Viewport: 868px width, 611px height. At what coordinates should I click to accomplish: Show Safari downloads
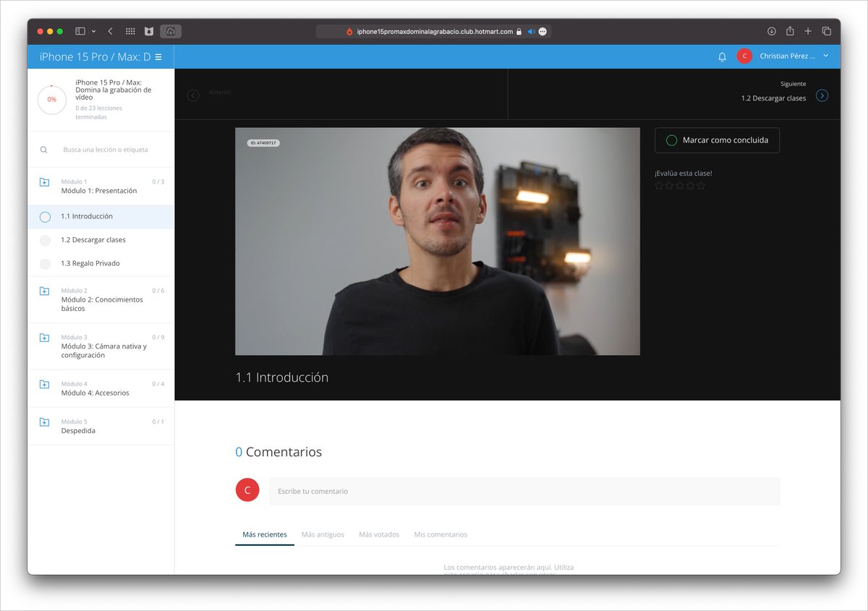[772, 32]
